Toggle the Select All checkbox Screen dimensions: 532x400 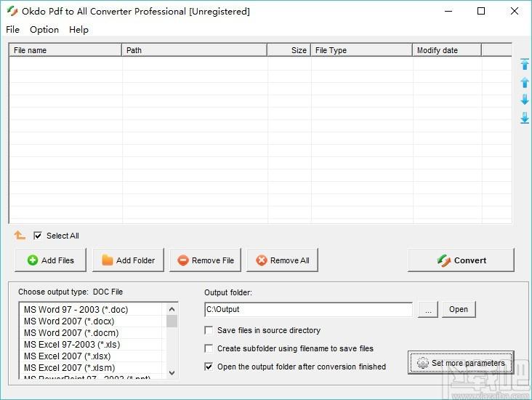click(x=38, y=236)
